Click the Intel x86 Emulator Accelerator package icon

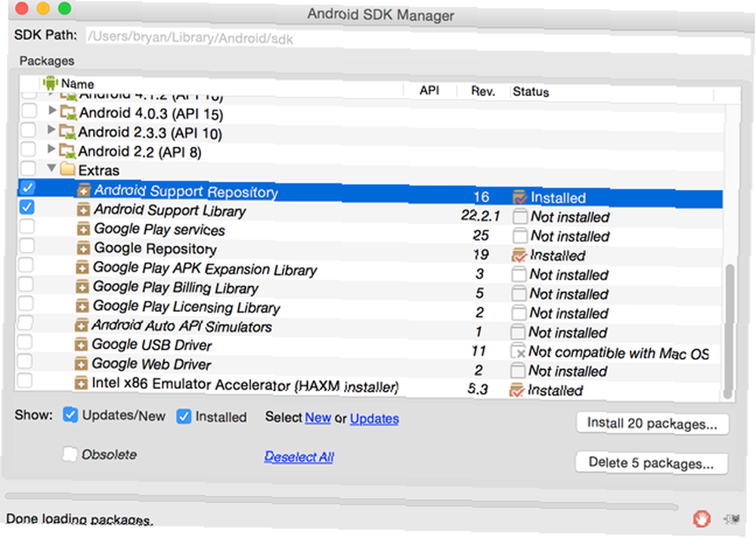click(81, 383)
